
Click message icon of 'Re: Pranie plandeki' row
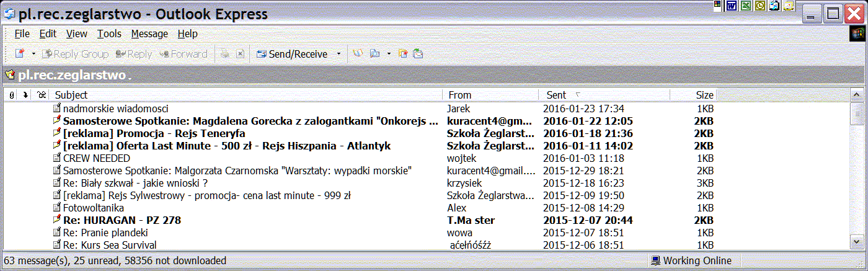(57, 233)
